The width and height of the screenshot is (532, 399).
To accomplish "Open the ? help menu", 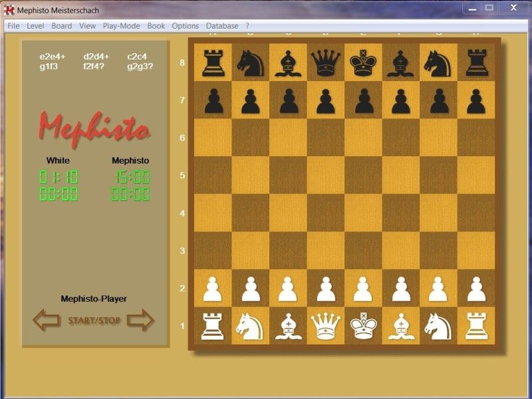I will [x=247, y=26].
